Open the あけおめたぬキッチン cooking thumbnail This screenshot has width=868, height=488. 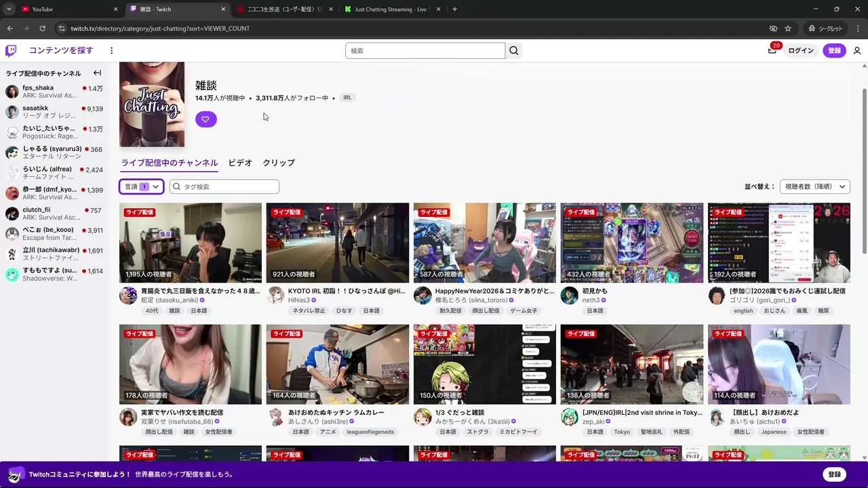tap(338, 364)
